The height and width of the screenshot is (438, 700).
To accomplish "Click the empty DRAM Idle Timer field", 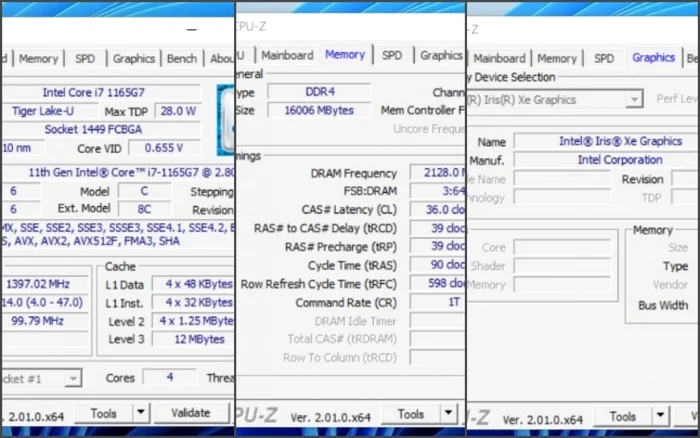I will [438, 321].
